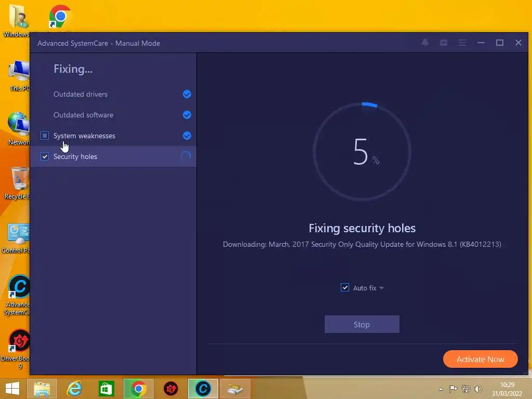Open the Chrome desktop shortcut
Viewport: 532px width, 399px height.
click(59, 16)
